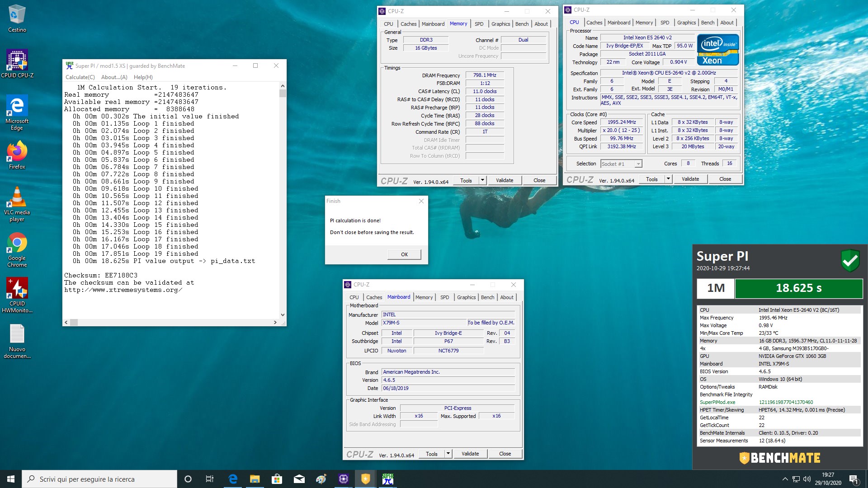Image resolution: width=868 pixels, height=488 pixels.
Task: Click DRAM Frequency value 798.1 MHz
Action: click(485, 75)
